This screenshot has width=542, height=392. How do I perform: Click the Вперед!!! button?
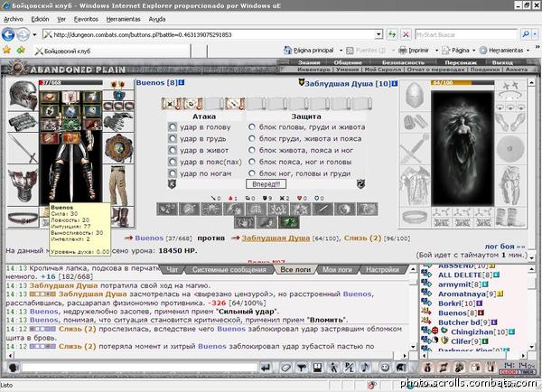[x=266, y=184]
